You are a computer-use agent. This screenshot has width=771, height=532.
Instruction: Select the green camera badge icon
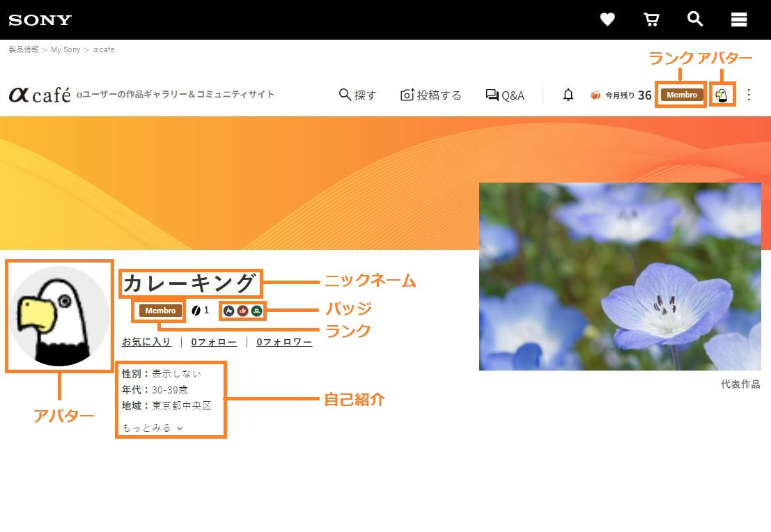256,311
